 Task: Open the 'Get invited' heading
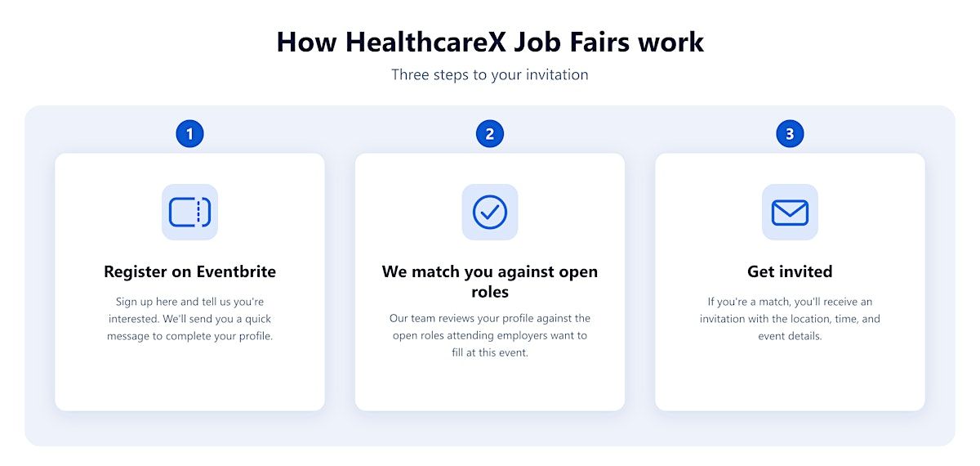790,271
